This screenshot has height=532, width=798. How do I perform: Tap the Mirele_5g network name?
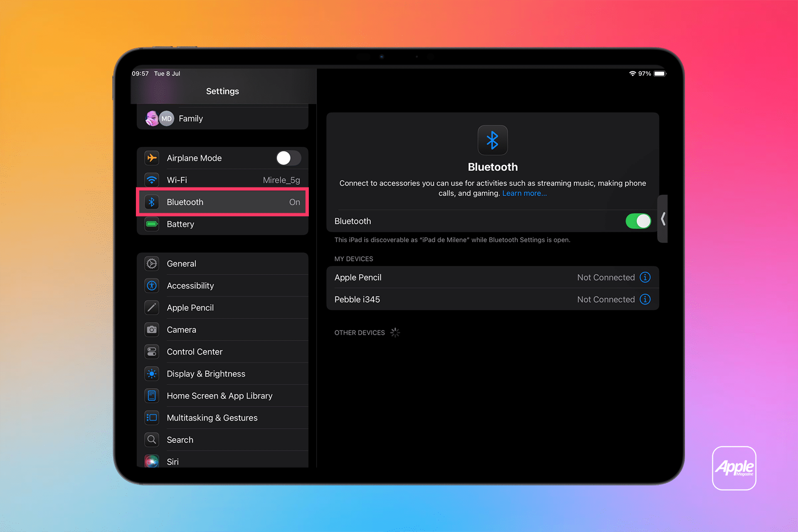point(281,180)
